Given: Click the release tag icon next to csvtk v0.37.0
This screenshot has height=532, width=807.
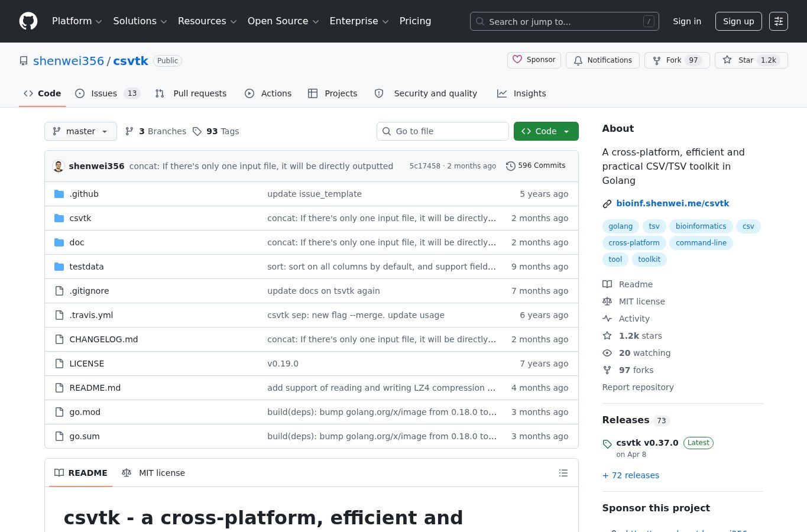Looking at the screenshot, I should point(607,443).
